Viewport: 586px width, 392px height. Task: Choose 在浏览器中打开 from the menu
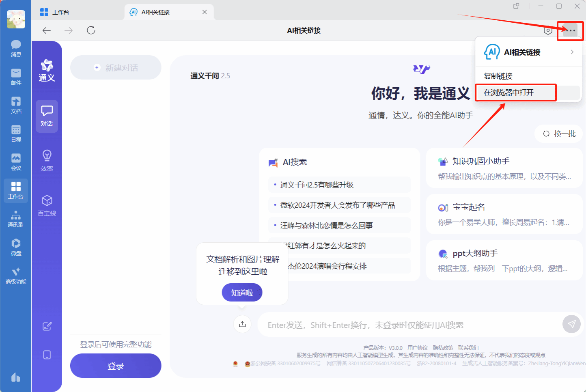(x=528, y=93)
